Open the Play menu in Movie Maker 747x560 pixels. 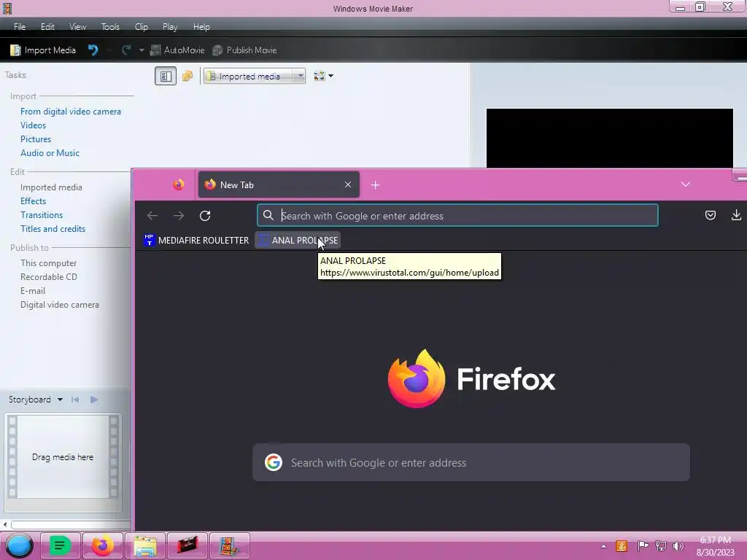click(x=169, y=27)
